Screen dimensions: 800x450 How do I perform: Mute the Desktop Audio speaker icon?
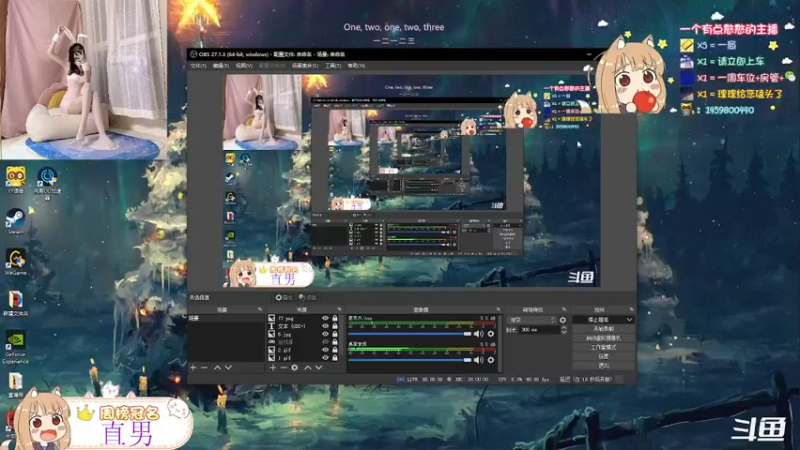pyautogui.click(x=478, y=360)
